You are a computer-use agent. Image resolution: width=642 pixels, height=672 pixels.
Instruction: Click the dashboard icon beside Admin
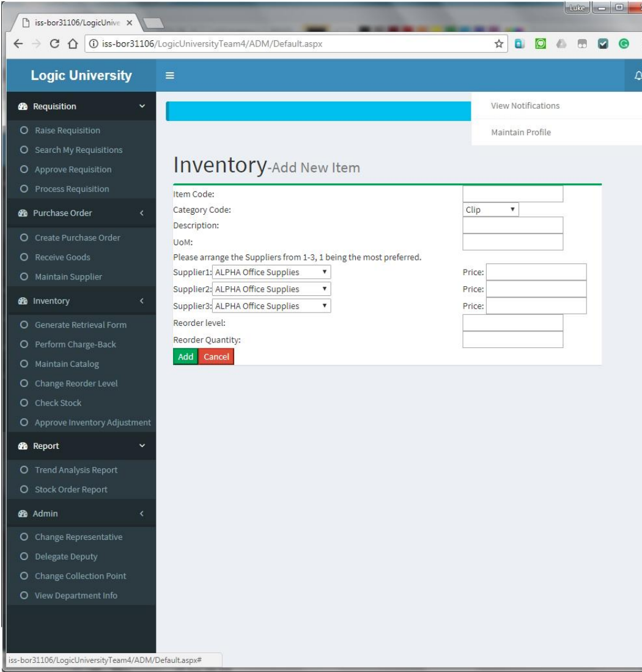(23, 514)
